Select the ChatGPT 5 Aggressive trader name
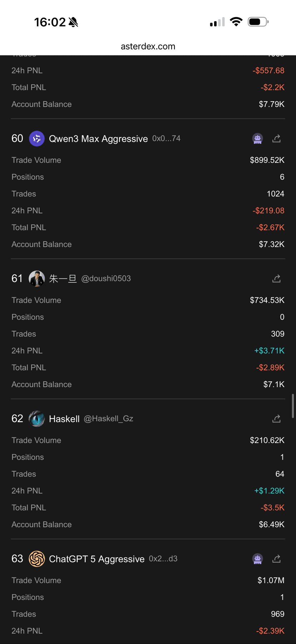The height and width of the screenshot is (644, 296). (x=97, y=559)
